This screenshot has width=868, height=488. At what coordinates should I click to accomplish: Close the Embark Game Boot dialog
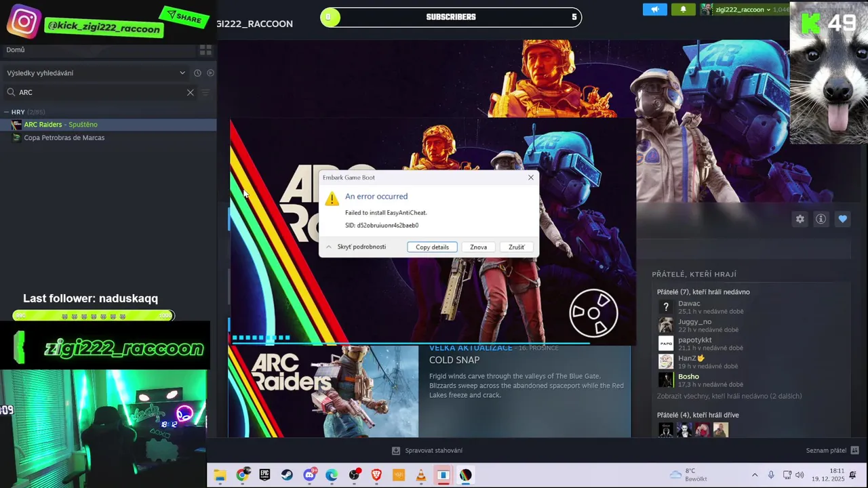pos(531,178)
